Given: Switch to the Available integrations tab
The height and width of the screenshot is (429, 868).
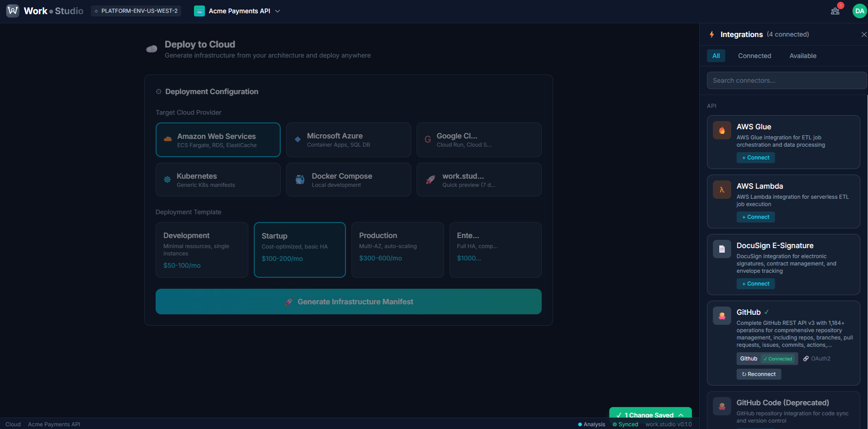Looking at the screenshot, I should pos(803,56).
